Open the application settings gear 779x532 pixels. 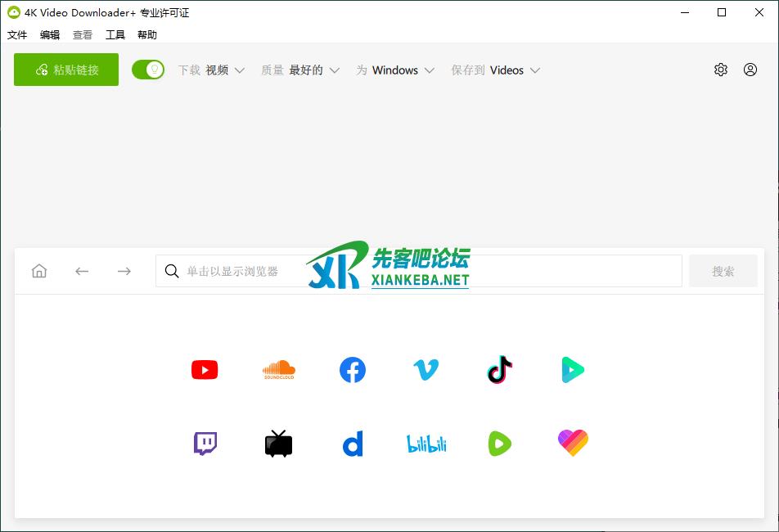[720, 70]
